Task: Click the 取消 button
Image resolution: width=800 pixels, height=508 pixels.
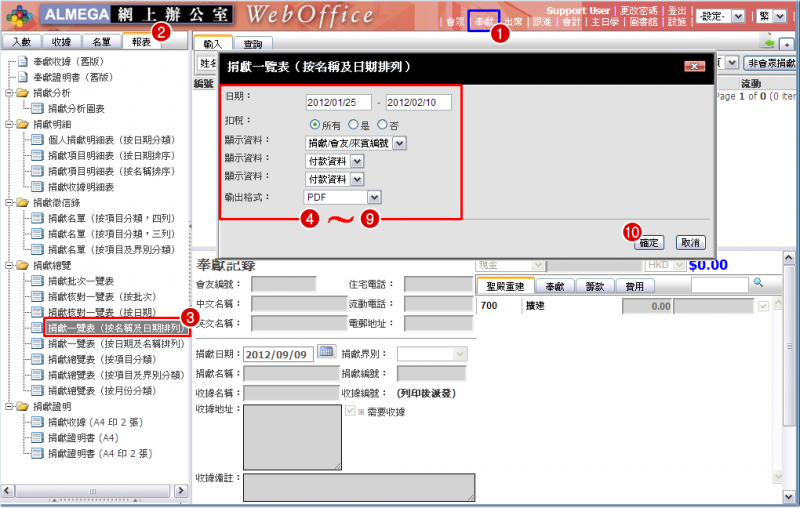Action: [690, 243]
